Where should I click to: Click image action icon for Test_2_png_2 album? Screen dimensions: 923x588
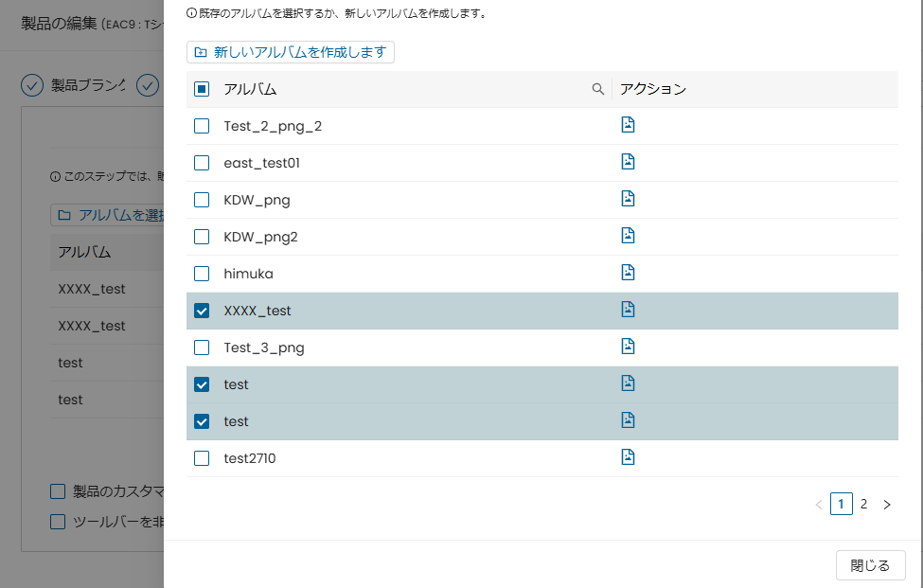point(628,125)
